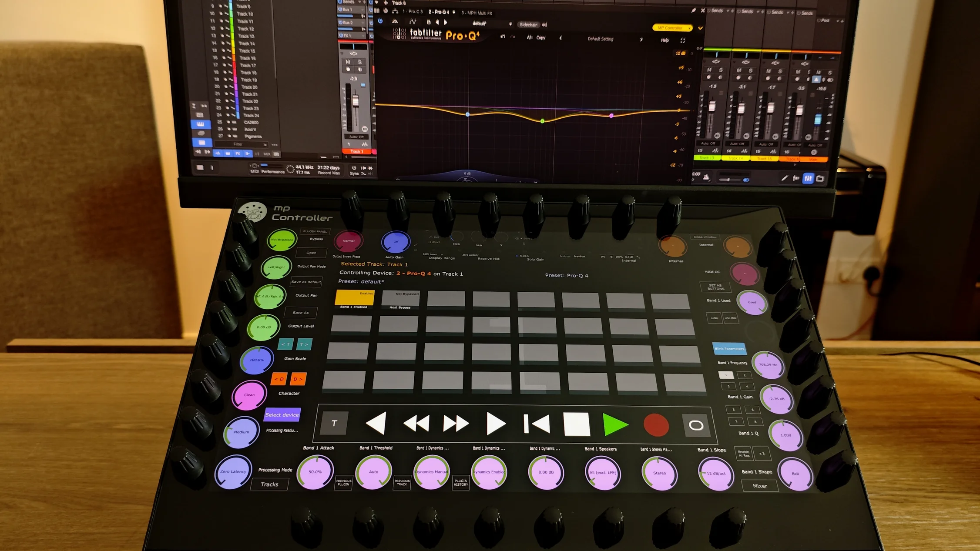980x551 pixels.
Task: Tap the white Stop square button
Action: point(577,424)
